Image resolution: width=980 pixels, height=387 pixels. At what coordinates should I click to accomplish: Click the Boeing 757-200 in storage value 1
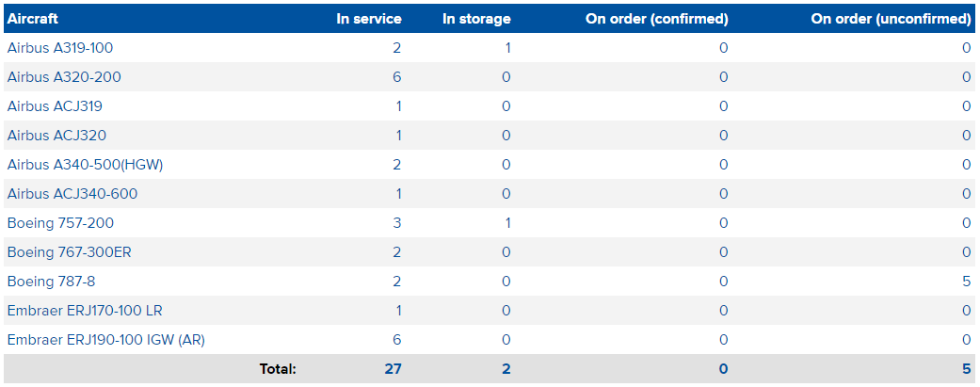click(507, 223)
